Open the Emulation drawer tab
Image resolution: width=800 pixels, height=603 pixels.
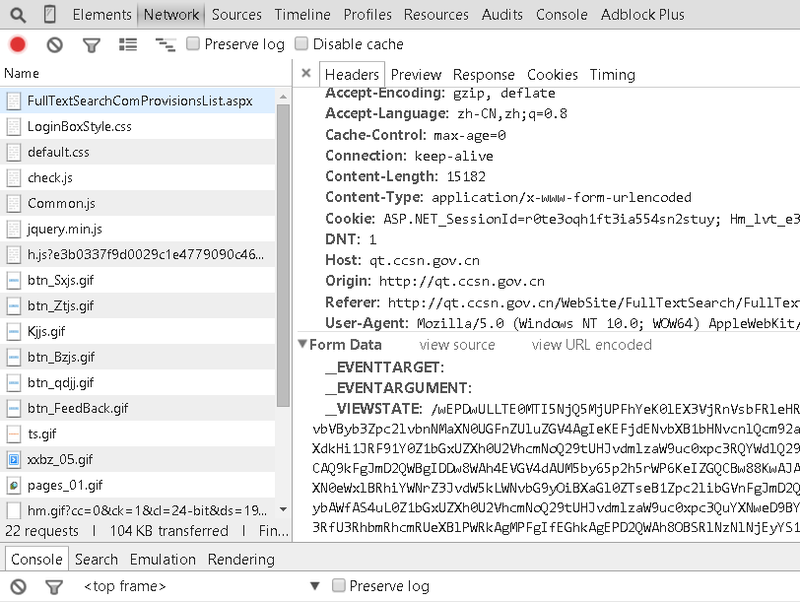click(x=163, y=559)
